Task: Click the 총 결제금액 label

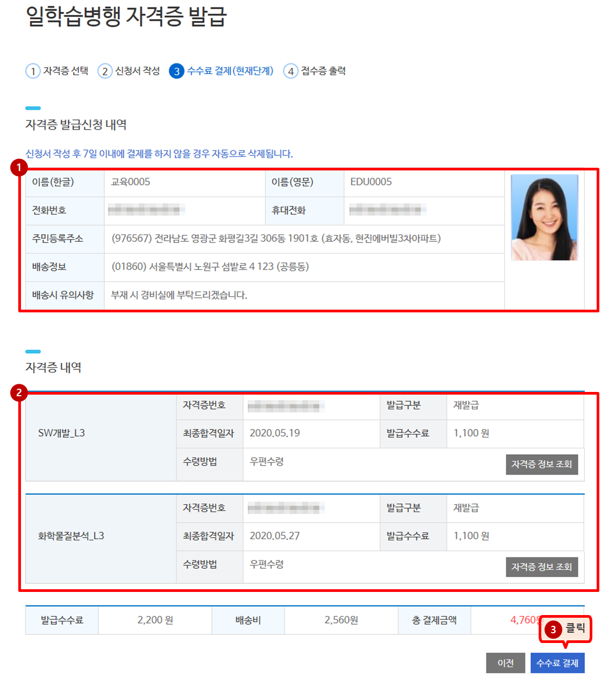Action: pyautogui.click(x=434, y=620)
